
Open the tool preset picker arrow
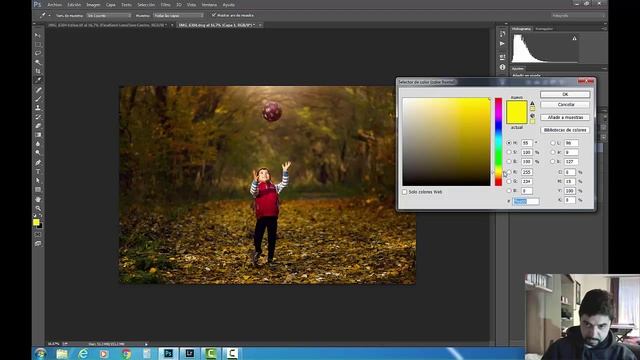(x=49, y=16)
